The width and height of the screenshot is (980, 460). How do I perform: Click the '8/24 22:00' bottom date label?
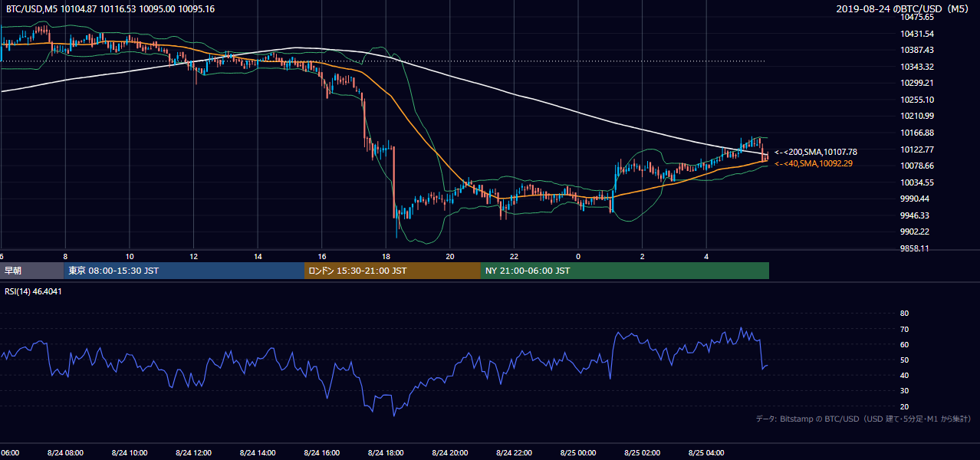514,452
